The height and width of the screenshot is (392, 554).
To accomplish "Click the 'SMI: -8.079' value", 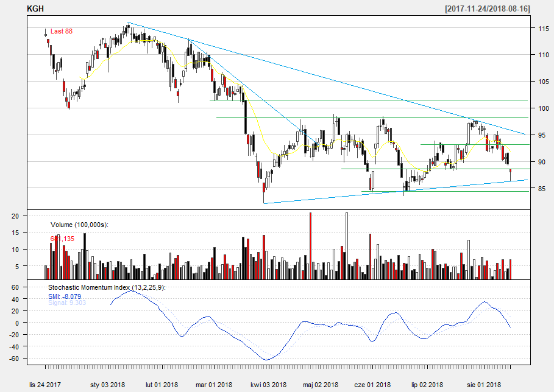I will 65,296.
